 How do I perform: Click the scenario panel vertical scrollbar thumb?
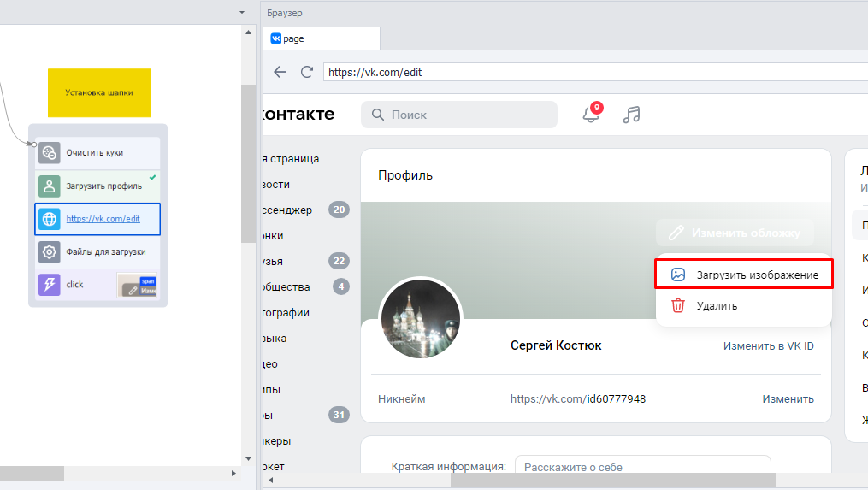pyautogui.click(x=249, y=164)
